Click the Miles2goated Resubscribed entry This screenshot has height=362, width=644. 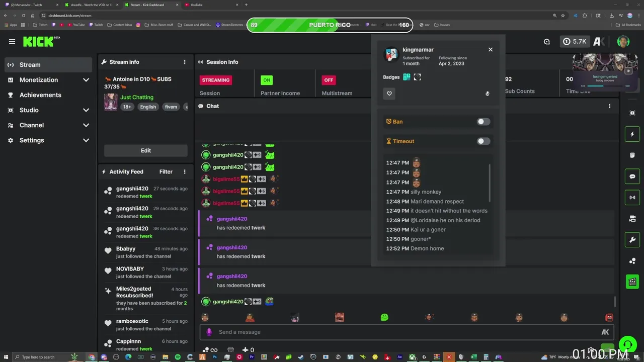coord(146,299)
